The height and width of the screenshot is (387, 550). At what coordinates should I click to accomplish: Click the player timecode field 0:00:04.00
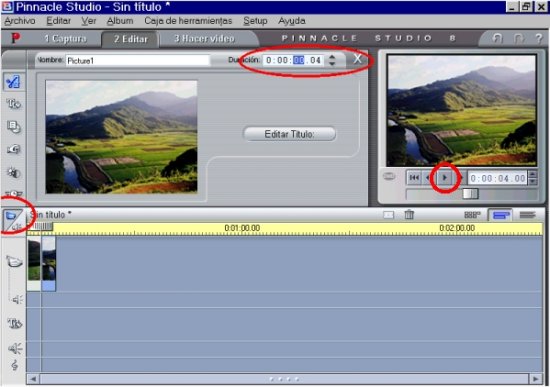coord(498,178)
